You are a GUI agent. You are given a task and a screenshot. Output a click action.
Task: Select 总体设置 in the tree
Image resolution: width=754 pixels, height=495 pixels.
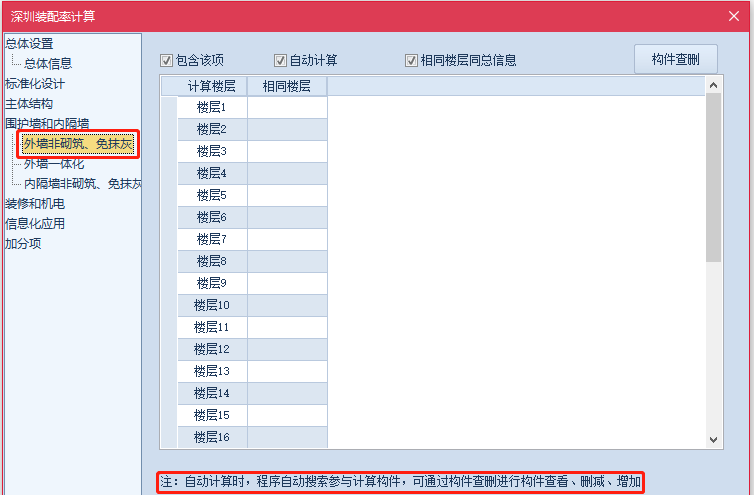point(29,43)
